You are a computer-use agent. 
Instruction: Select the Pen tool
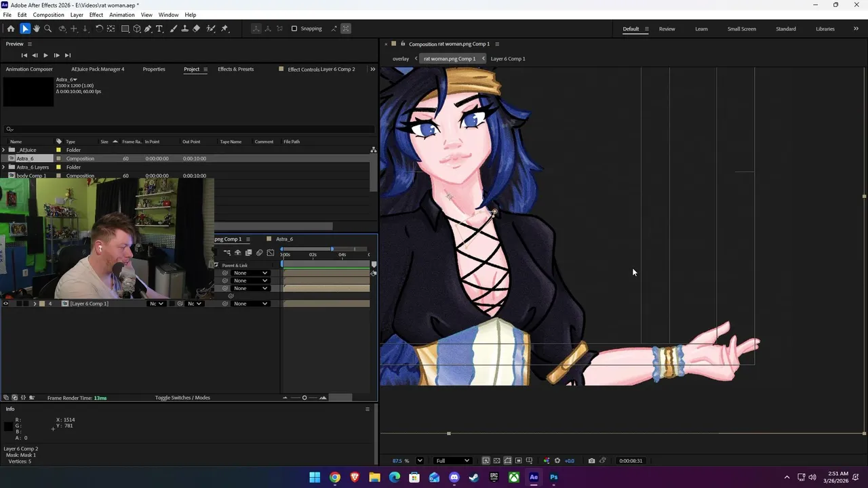(148, 28)
